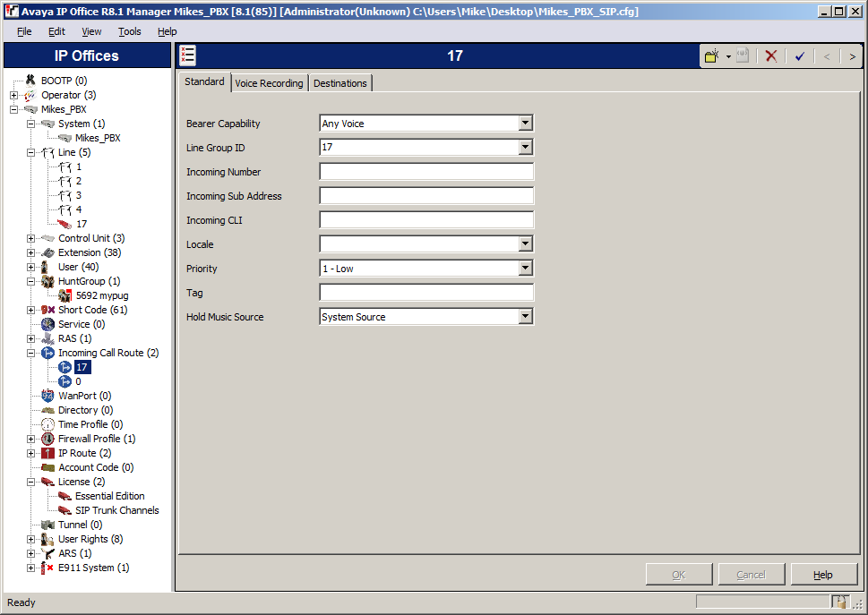Image resolution: width=868 pixels, height=615 pixels.
Task: Click the E911 System icon
Action: point(47,568)
